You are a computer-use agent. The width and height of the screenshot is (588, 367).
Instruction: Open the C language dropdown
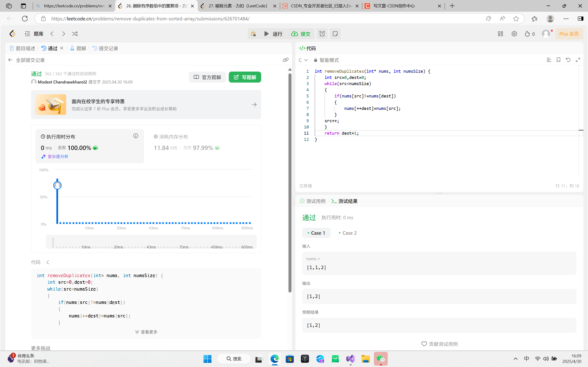tap(303, 60)
